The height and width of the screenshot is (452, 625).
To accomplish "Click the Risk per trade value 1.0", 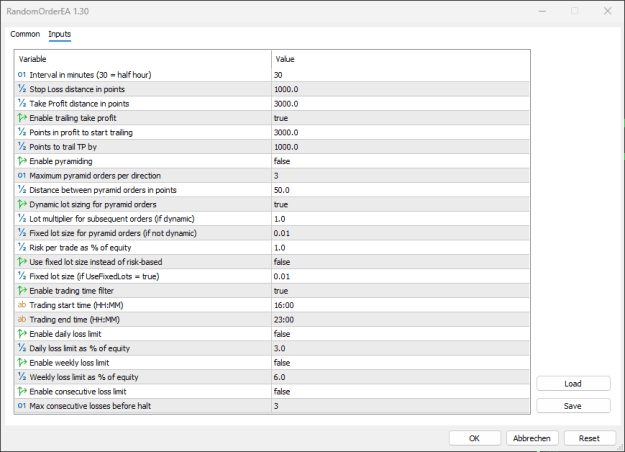I will point(279,248).
